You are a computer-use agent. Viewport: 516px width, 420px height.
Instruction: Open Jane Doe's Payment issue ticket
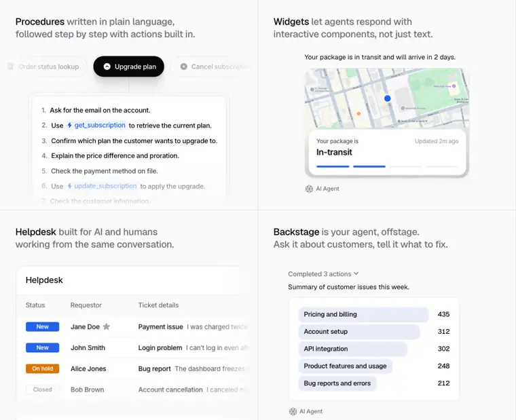(161, 326)
